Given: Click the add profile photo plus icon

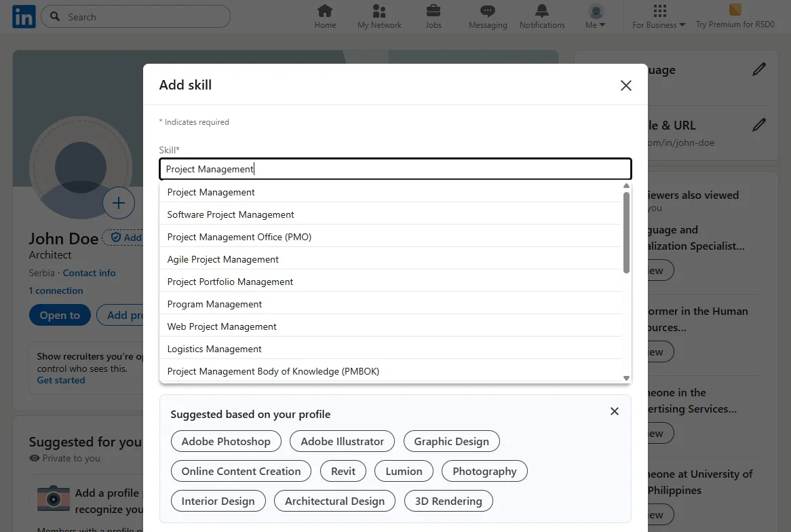Looking at the screenshot, I should (x=119, y=203).
